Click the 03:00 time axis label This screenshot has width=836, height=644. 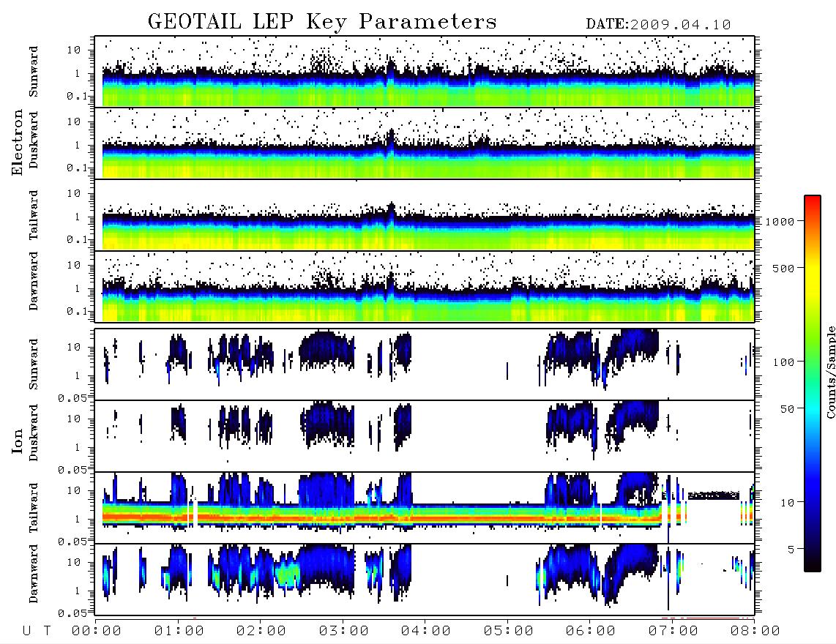[344, 631]
